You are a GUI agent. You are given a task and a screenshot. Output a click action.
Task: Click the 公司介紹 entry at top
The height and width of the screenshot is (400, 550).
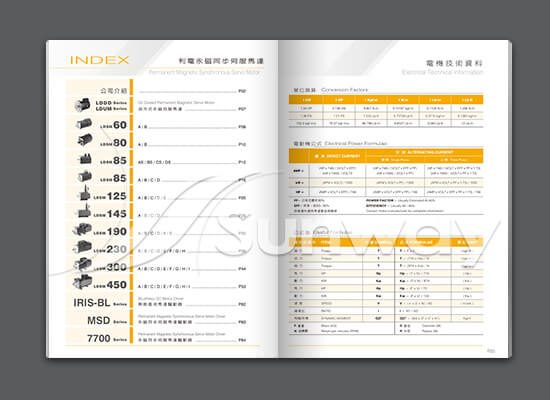pyautogui.click(x=114, y=91)
